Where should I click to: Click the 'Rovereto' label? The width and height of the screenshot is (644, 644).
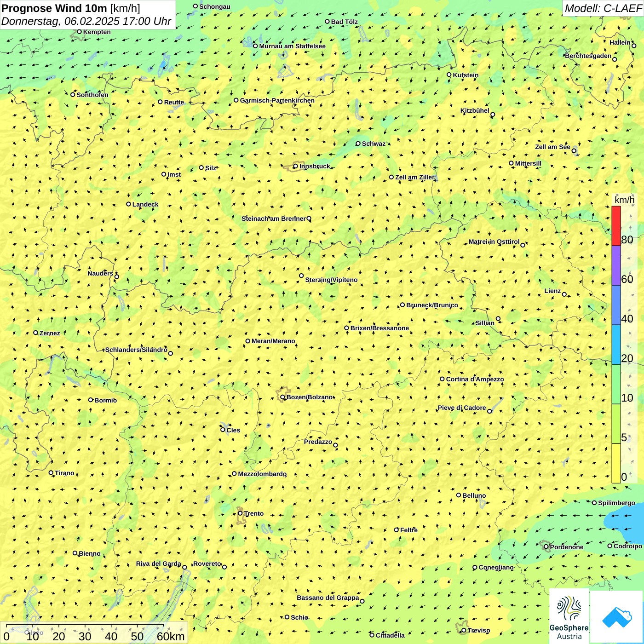[x=207, y=563]
